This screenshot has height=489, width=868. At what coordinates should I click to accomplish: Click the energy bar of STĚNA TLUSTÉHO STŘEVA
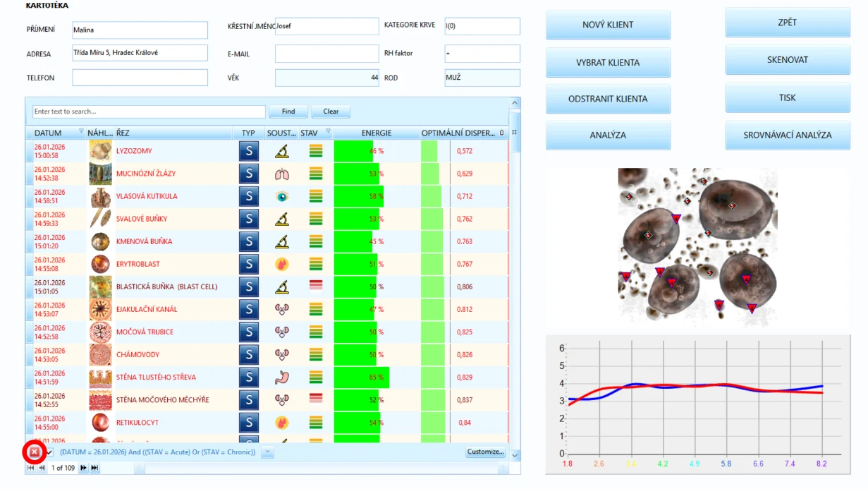[x=361, y=378]
